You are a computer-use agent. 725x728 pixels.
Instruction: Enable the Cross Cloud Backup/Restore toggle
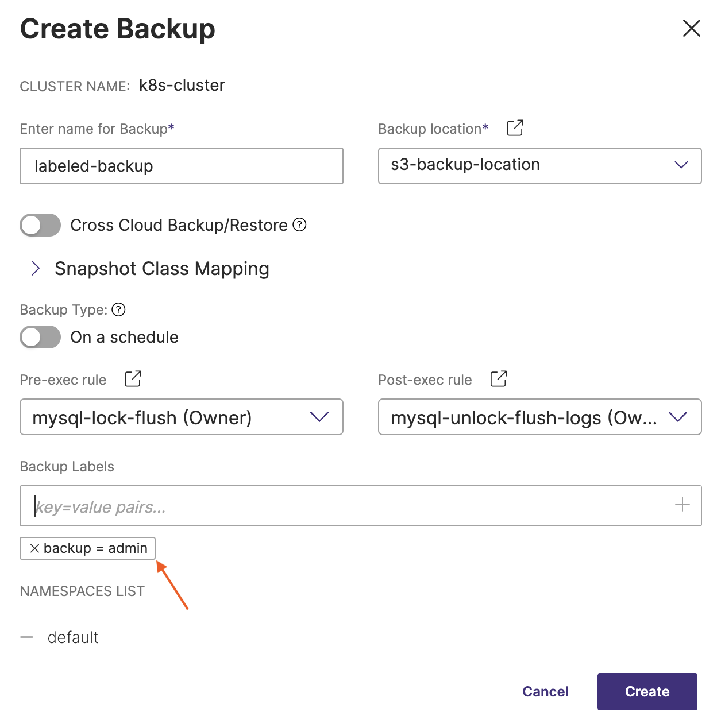pyautogui.click(x=40, y=225)
